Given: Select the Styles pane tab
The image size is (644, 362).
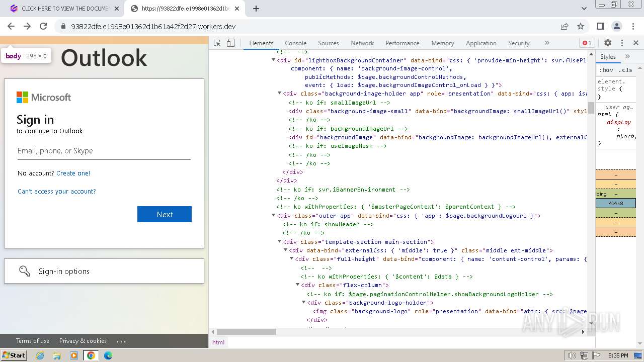Looking at the screenshot, I should tap(608, 57).
